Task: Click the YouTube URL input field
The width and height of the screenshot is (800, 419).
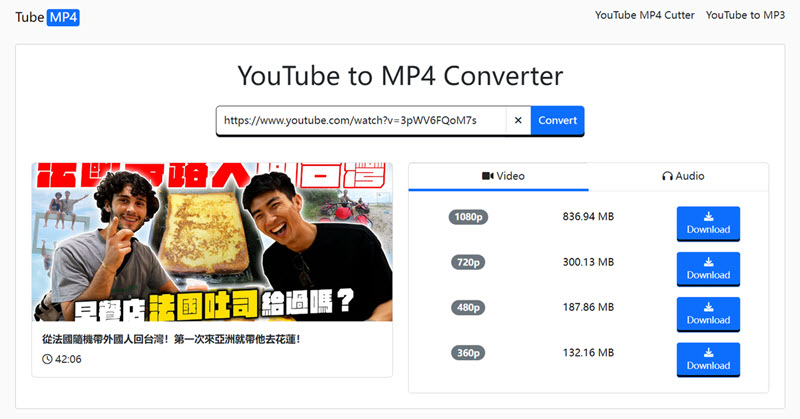Action: point(361,120)
